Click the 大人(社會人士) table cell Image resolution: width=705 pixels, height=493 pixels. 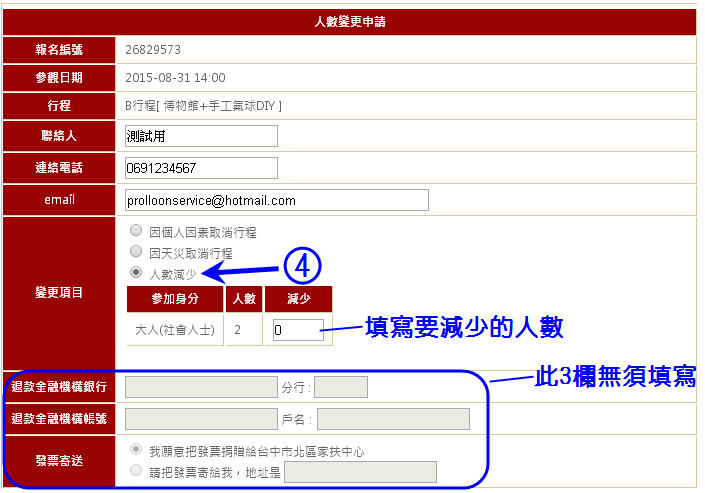click(174, 329)
